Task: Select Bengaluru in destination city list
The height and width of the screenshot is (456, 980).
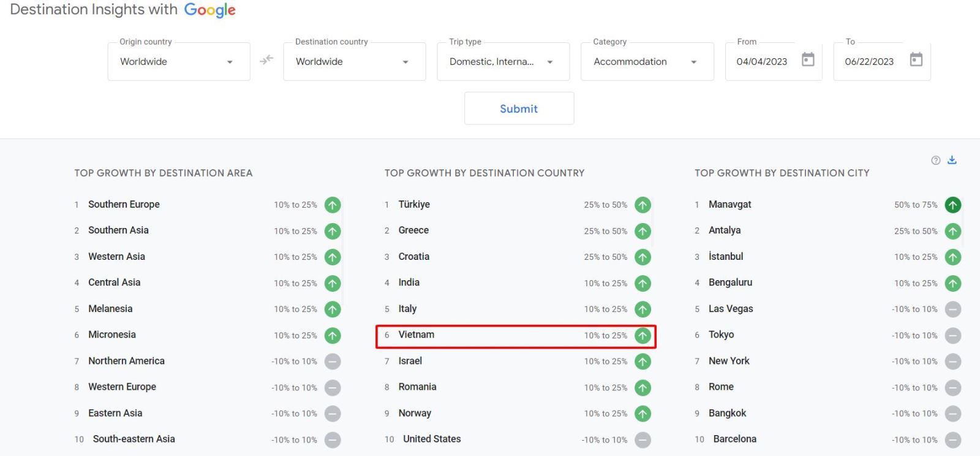Action: pyautogui.click(x=730, y=283)
